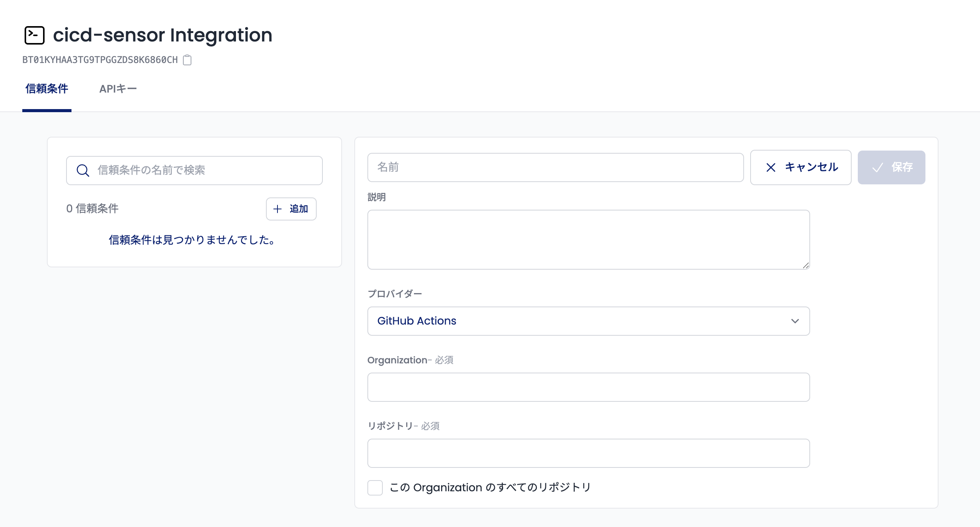
Task: Click the cicd-sensor Integration heading
Action: [163, 35]
